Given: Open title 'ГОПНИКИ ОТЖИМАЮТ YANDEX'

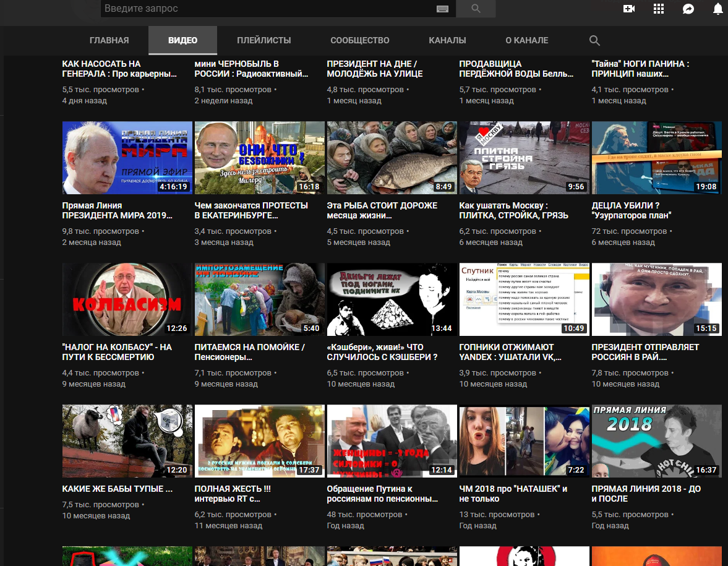Looking at the screenshot, I should (510, 352).
